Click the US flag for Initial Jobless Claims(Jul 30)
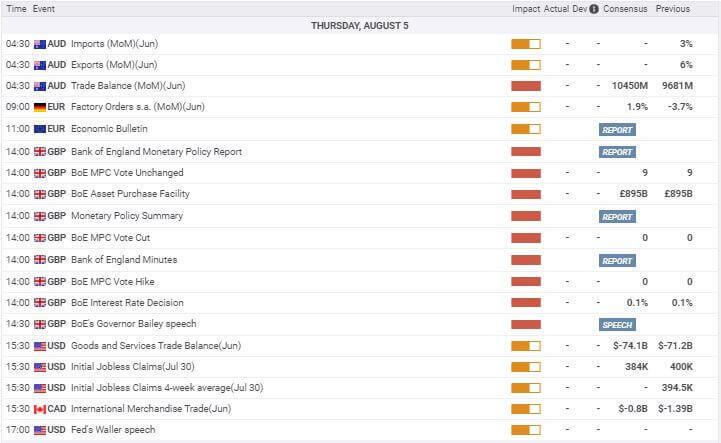This screenshot has width=721, height=443. 40,367
